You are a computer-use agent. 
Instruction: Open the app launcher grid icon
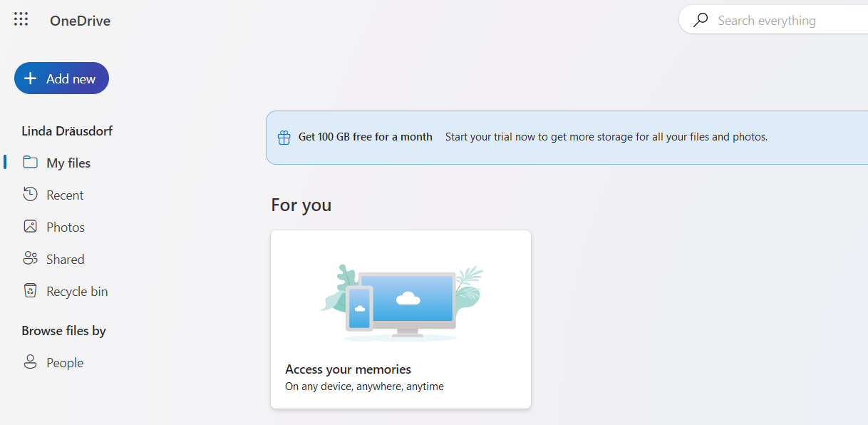[x=21, y=20]
